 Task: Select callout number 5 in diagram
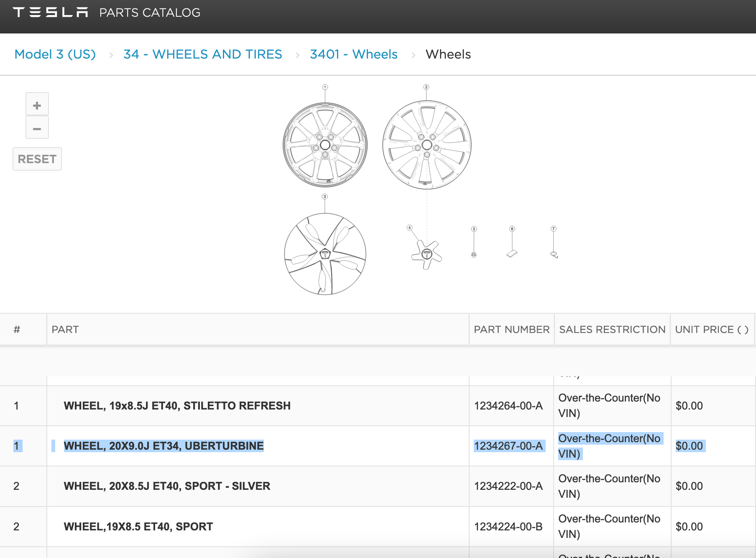(x=474, y=229)
